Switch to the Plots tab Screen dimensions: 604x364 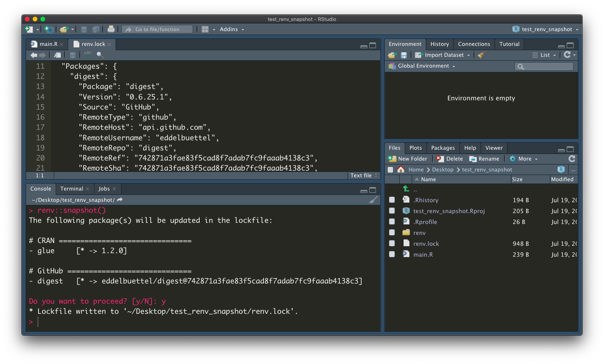click(x=416, y=148)
